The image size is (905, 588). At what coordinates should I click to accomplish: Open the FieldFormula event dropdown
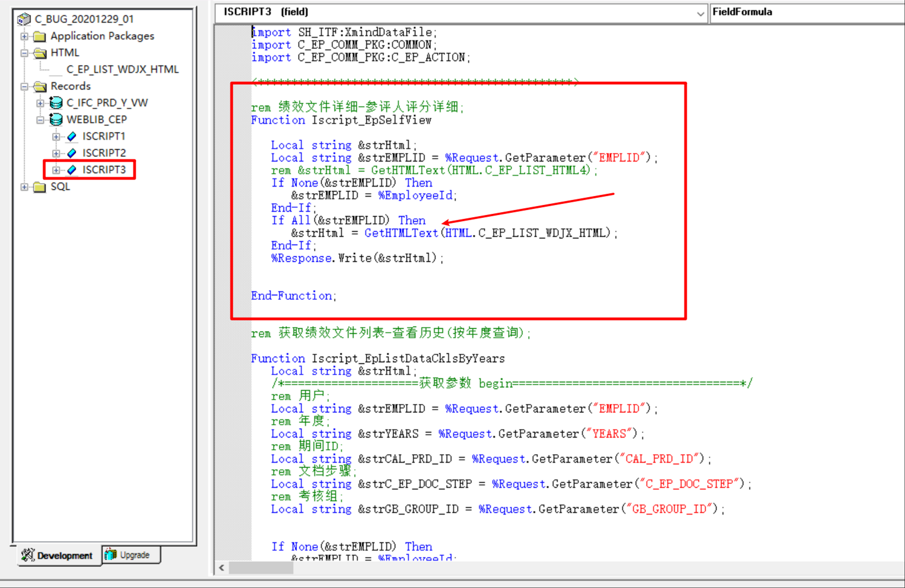(x=807, y=14)
